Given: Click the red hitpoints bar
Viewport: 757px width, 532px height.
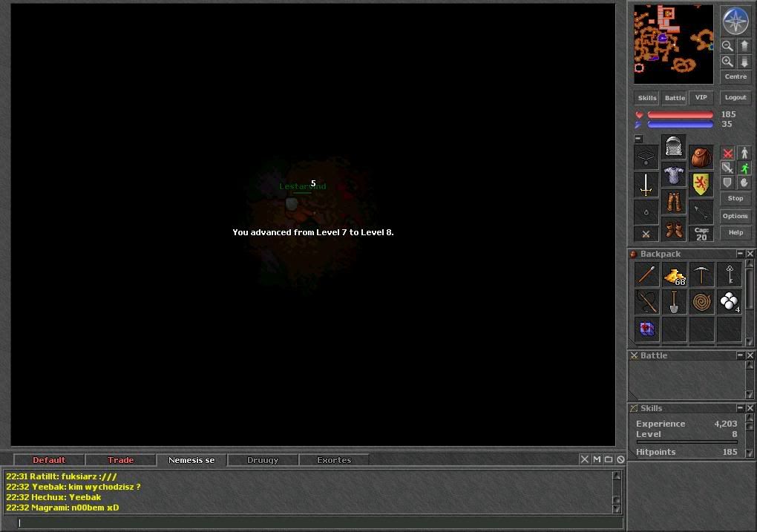Looking at the screenshot, I should (x=681, y=115).
